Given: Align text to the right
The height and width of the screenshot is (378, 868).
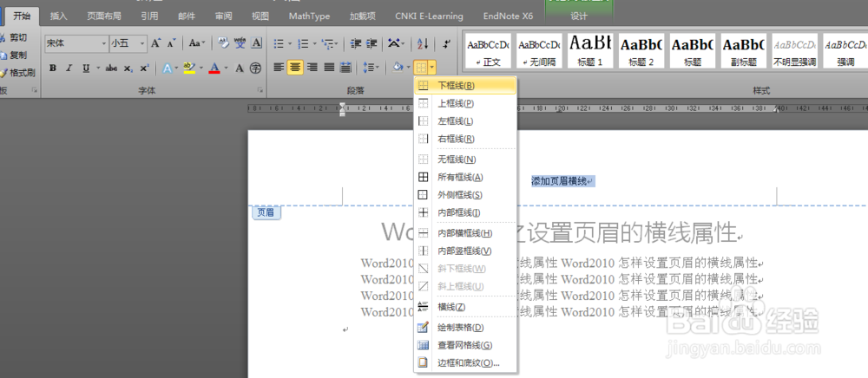Looking at the screenshot, I should 312,68.
